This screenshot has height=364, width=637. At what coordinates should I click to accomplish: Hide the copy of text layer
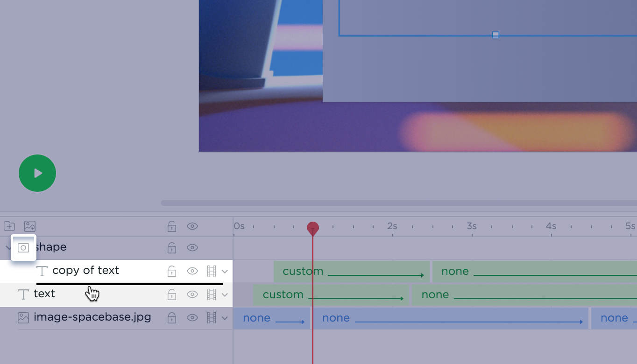pyautogui.click(x=192, y=271)
